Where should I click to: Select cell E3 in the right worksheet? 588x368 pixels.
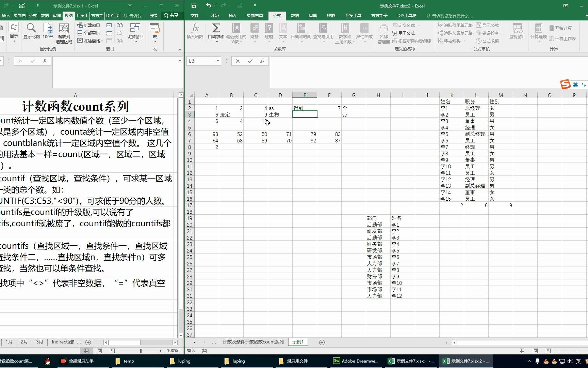[x=305, y=114]
